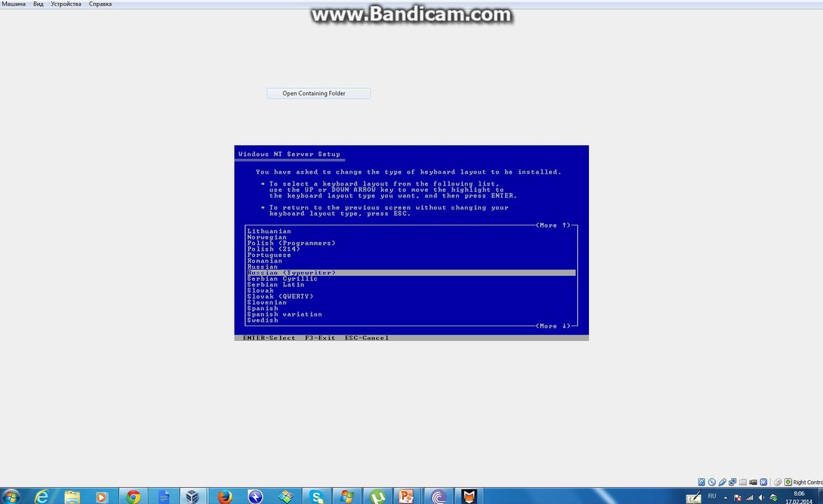Open uTorrent from the taskbar

378,496
